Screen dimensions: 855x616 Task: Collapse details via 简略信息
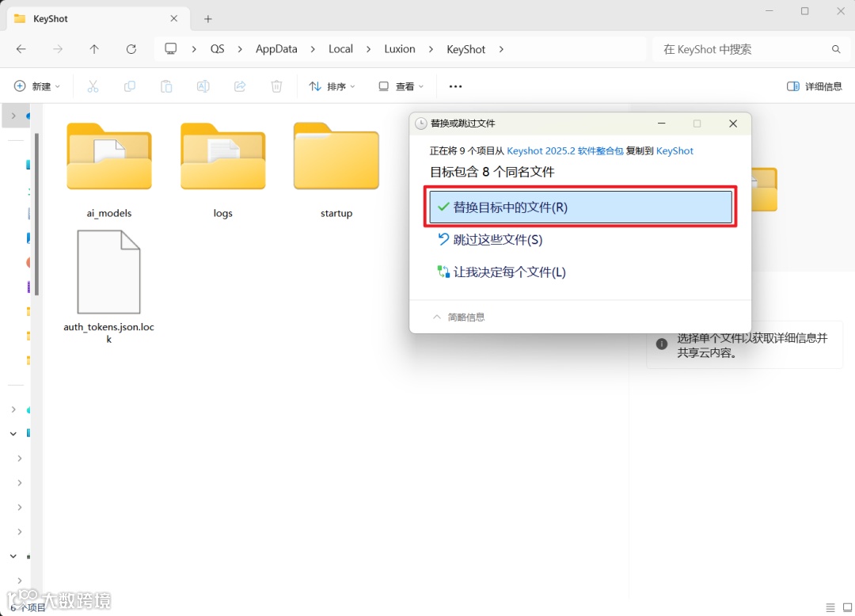tap(458, 317)
